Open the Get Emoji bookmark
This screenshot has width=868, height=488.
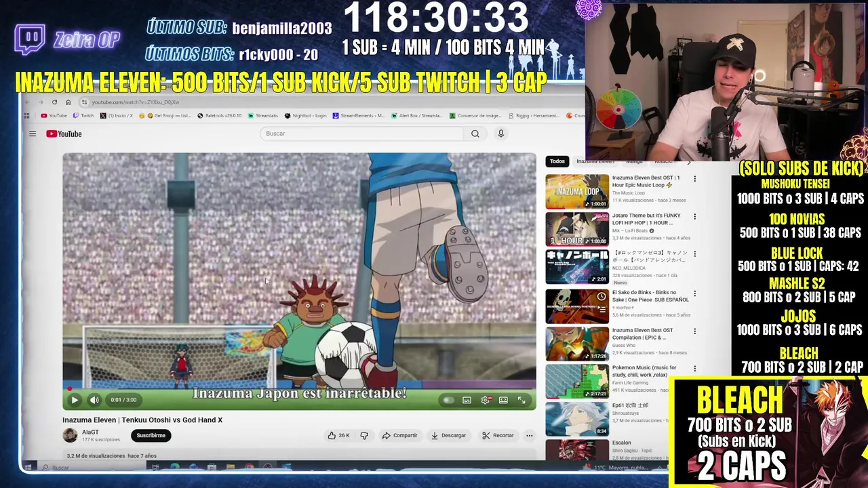point(166,116)
